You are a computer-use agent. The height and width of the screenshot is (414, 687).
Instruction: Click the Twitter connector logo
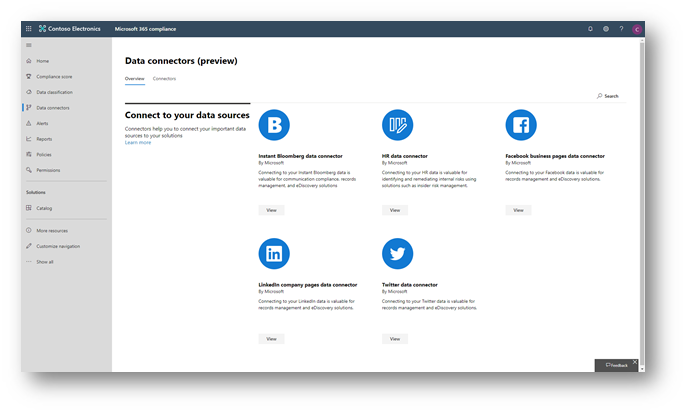(397, 254)
